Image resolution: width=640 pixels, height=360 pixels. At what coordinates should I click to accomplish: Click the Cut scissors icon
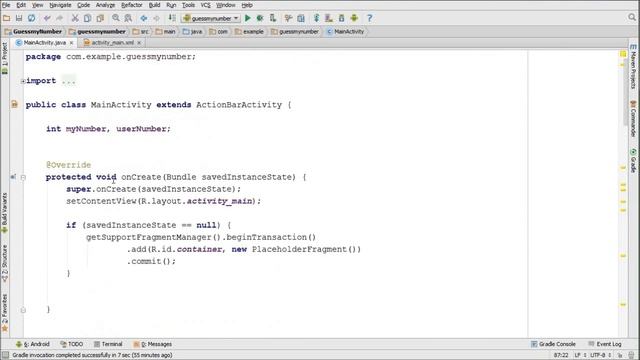[x=75, y=18]
